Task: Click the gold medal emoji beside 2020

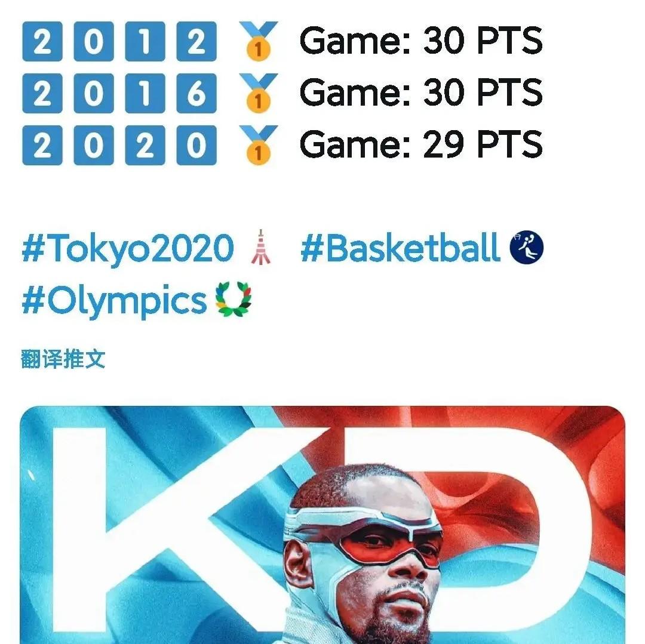Action: pos(257,144)
